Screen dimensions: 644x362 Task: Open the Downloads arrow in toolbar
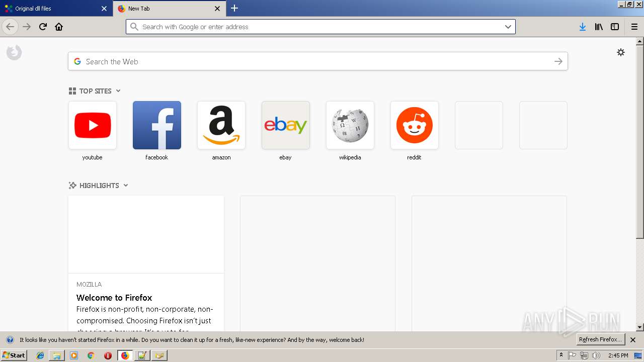[583, 27]
